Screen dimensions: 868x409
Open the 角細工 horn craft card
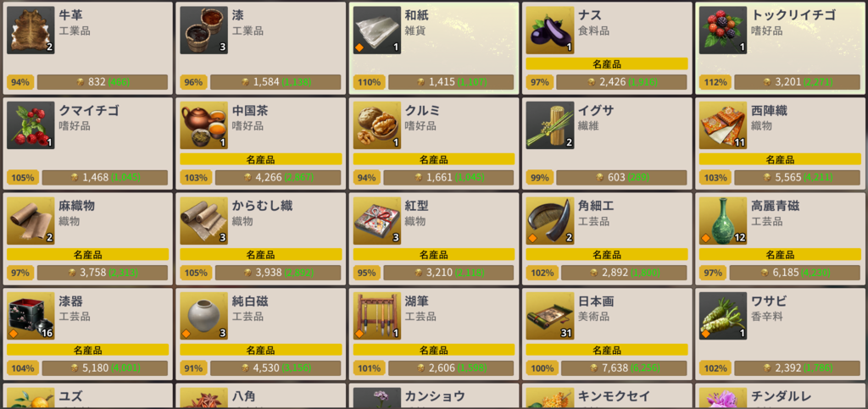607,239
